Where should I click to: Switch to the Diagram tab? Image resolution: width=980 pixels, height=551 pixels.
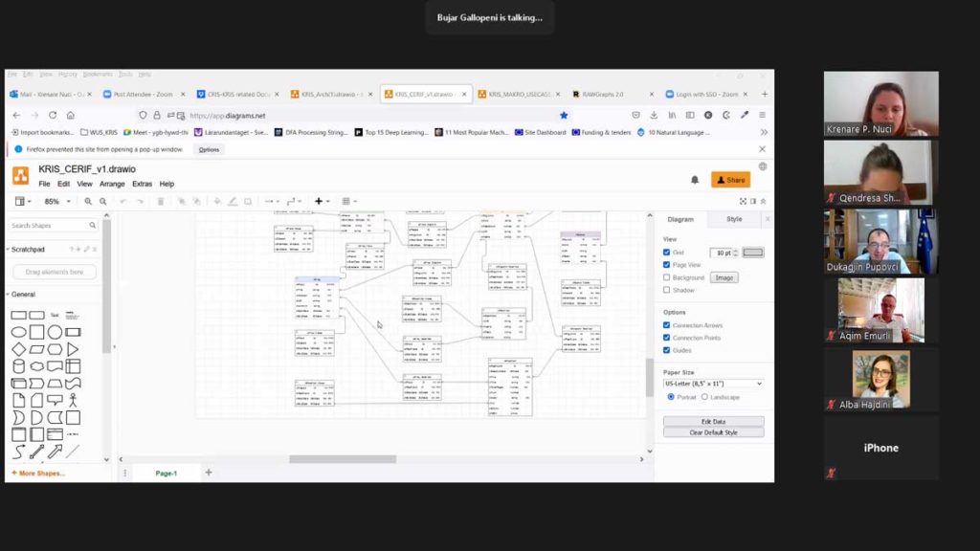pos(680,219)
